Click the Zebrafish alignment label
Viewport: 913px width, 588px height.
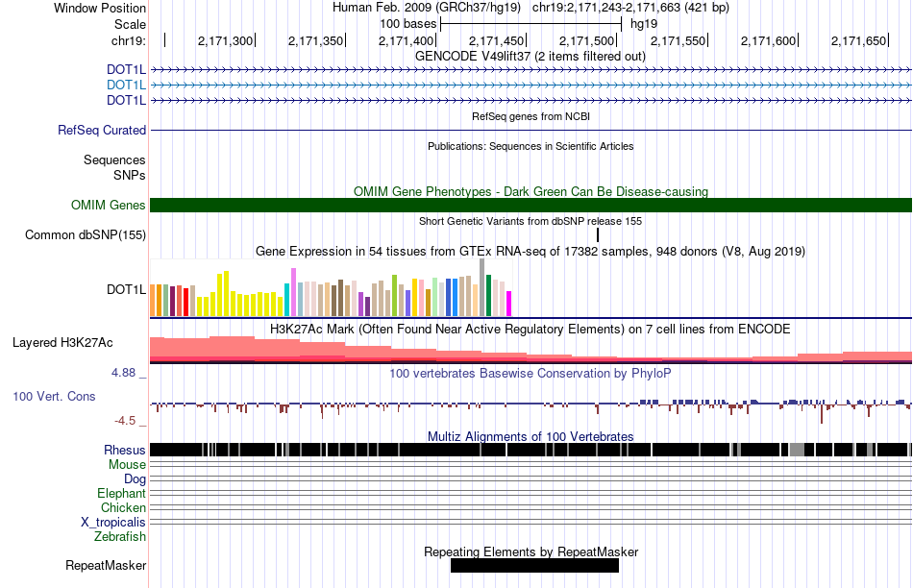[x=120, y=537]
